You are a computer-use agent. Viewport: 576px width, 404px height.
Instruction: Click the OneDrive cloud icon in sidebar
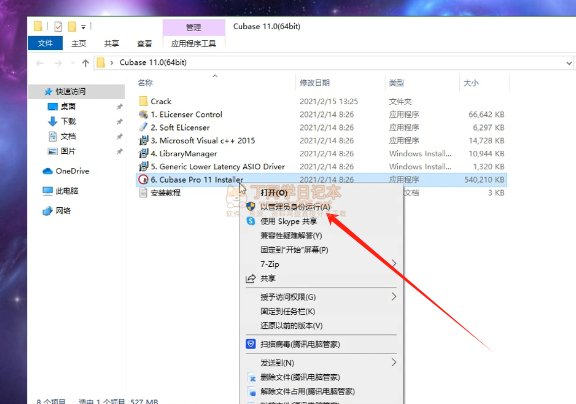pyautogui.click(x=47, y=171)
